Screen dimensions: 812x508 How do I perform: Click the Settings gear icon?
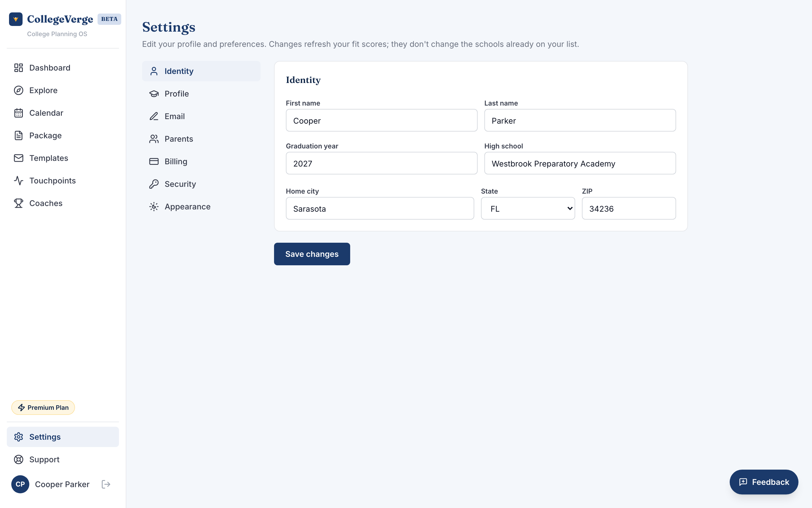tap(18, 437)
